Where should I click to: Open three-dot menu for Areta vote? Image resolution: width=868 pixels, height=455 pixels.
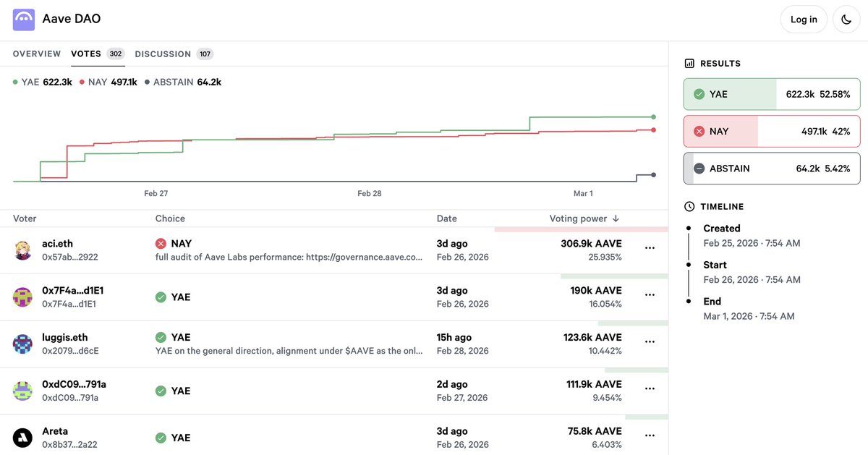[650, 435]
